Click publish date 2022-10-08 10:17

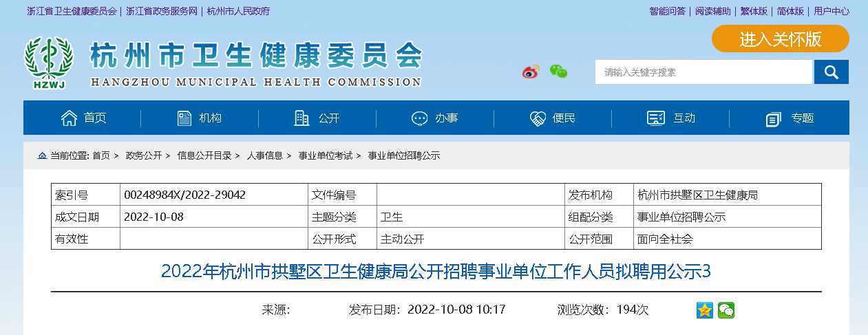click(457, 310)
